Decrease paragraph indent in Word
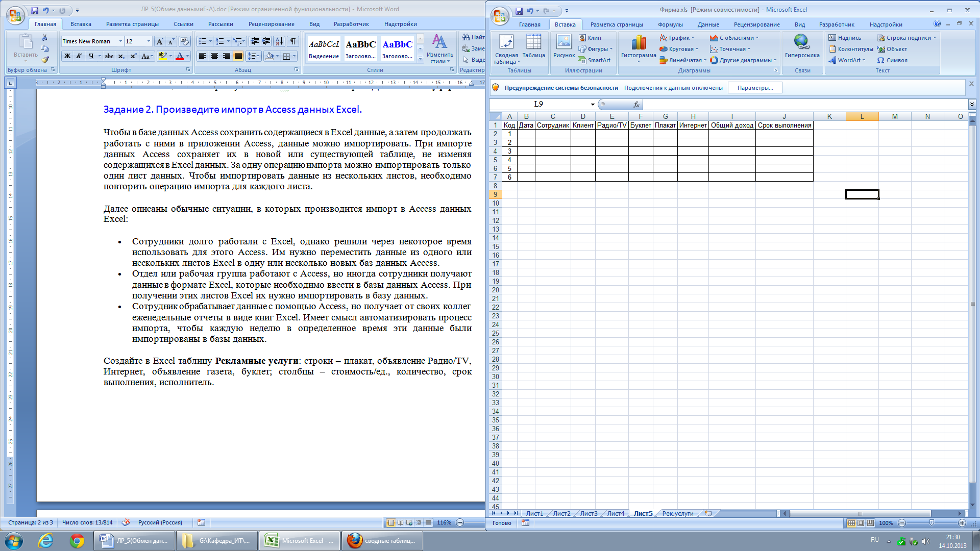Screen dimensions: 980x551 [x=255, y=41]
